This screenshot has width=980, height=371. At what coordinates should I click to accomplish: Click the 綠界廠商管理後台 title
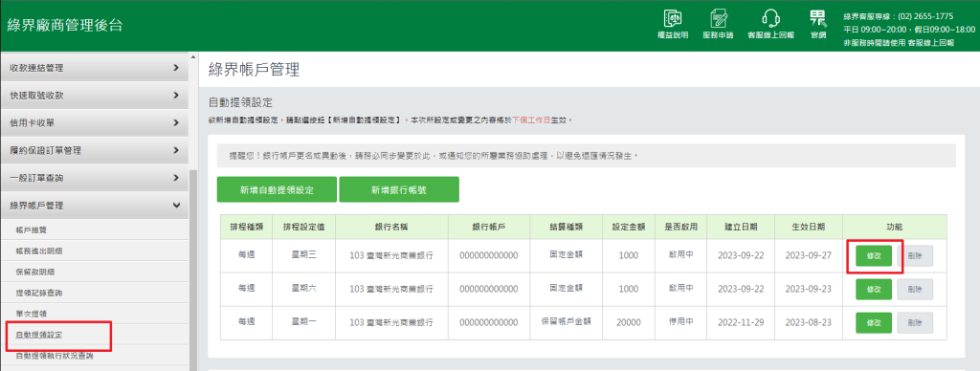(65, 26)
